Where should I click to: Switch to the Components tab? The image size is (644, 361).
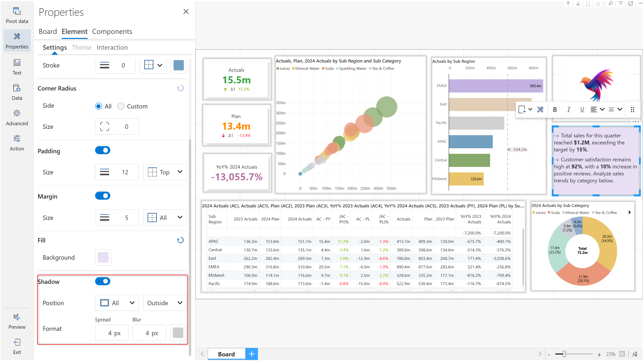click(112, 31)
